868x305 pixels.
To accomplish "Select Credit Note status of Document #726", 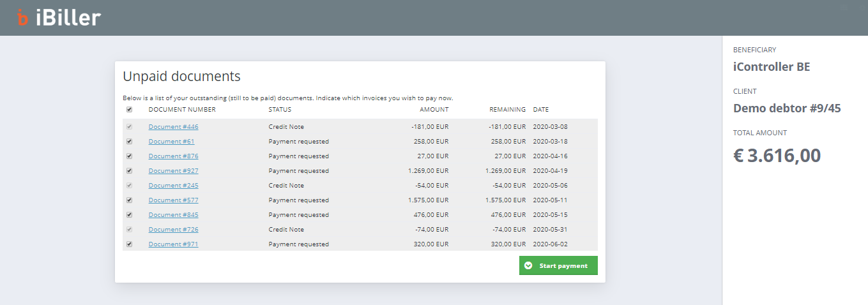I will pyautogui.click(x=286, y=229).
